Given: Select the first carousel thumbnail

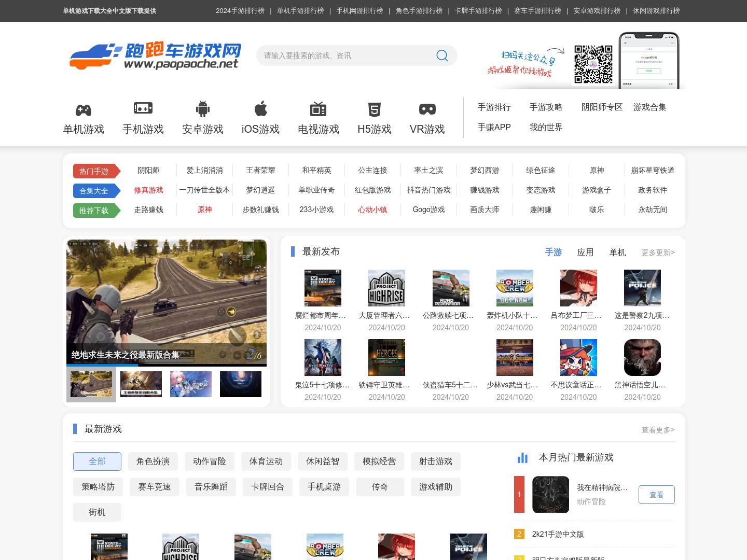Looking at the screenshot, I should [x=91, y=384].
